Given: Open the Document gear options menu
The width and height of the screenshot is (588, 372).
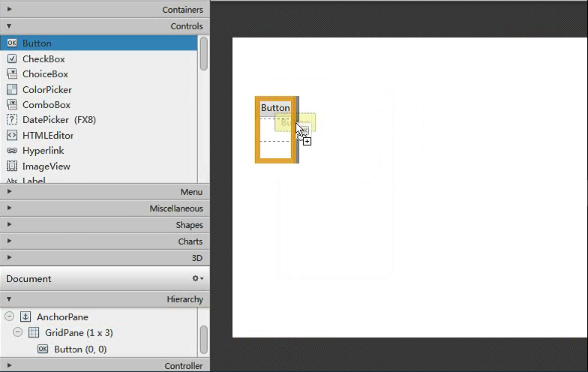Looking at the screenshot, I should point(197,279).
